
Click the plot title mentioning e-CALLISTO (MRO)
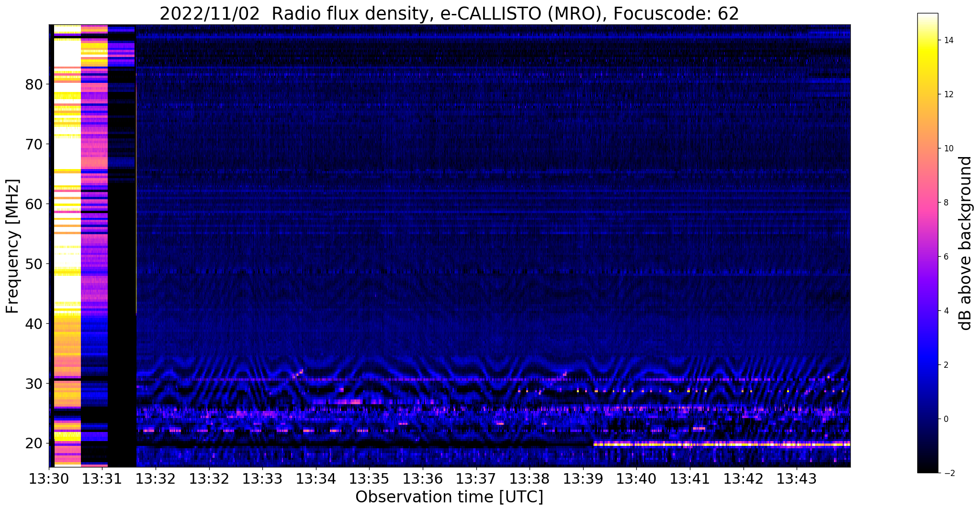coord(449,13)
